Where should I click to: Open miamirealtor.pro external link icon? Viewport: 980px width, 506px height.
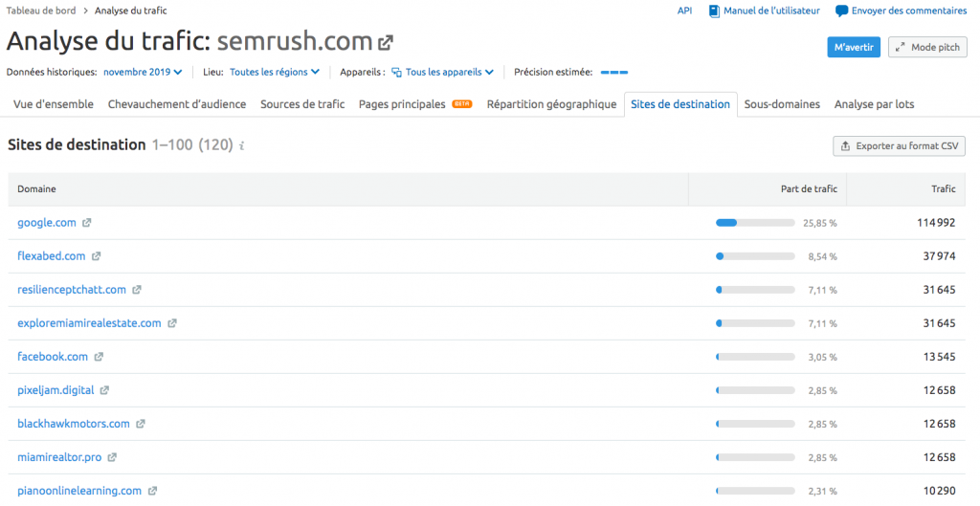pyautogui.click(x=112, y=457)
